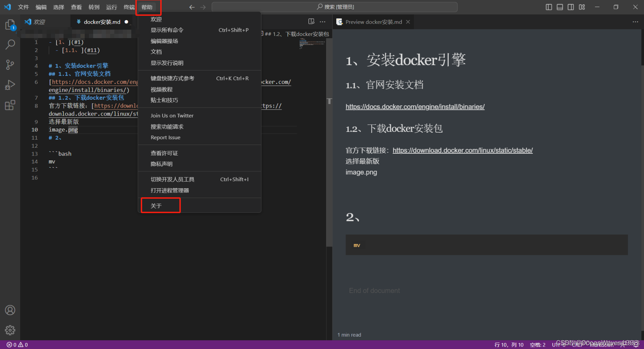
Task: Select 欢迎 in the help menu
Action: (x=199, y=19)
